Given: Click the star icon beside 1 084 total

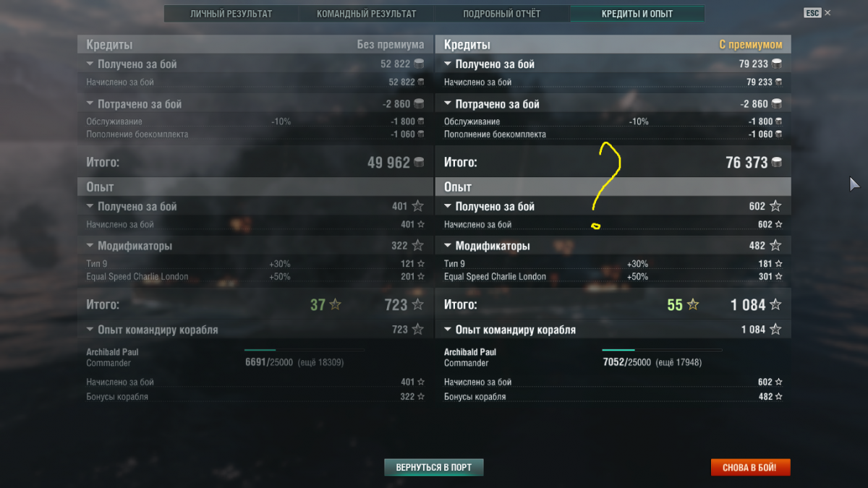Looking at the screenshot, I should point(775,305).
